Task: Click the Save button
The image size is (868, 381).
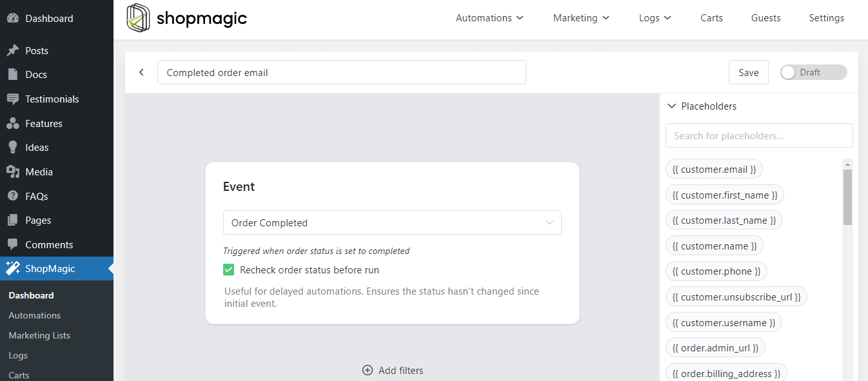Action: 748,72
